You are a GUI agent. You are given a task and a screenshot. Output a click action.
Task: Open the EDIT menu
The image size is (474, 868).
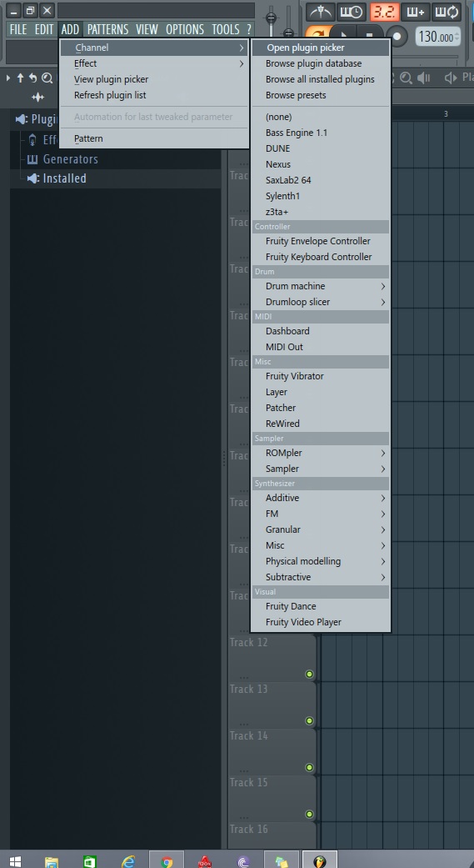[x=44, y=29]
